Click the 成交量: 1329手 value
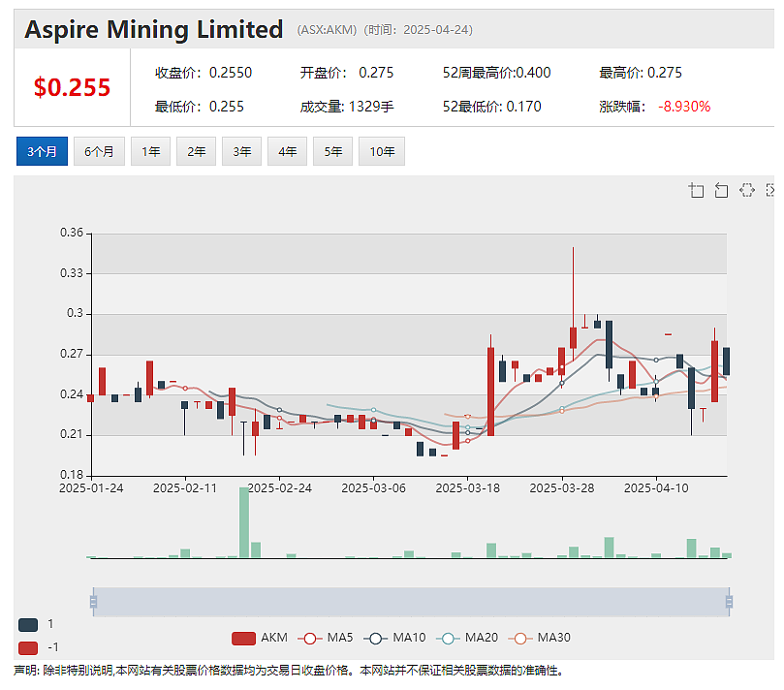This screenshot has width=784, height=690. [347, 107]
